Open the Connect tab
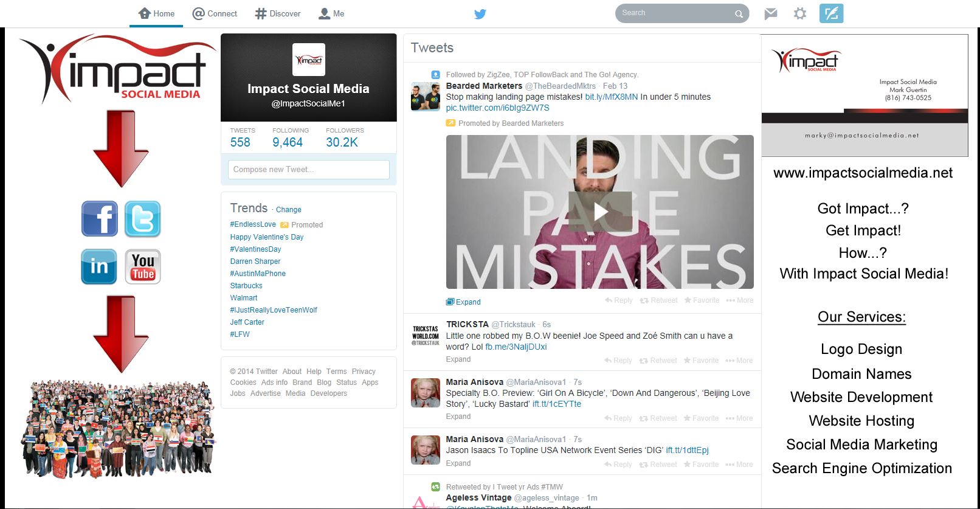Image resolution: width=980 pixels, height=509 pixels. tap(215, 13)
